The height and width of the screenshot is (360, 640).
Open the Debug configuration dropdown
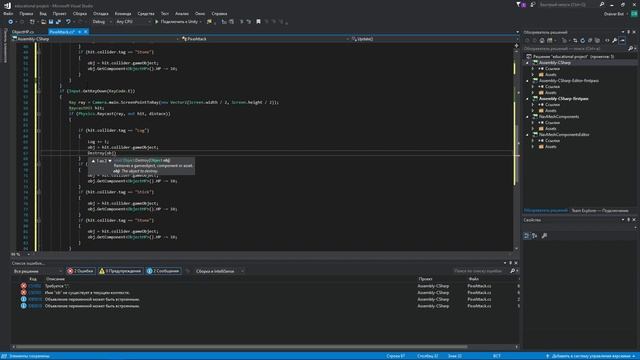102,22
